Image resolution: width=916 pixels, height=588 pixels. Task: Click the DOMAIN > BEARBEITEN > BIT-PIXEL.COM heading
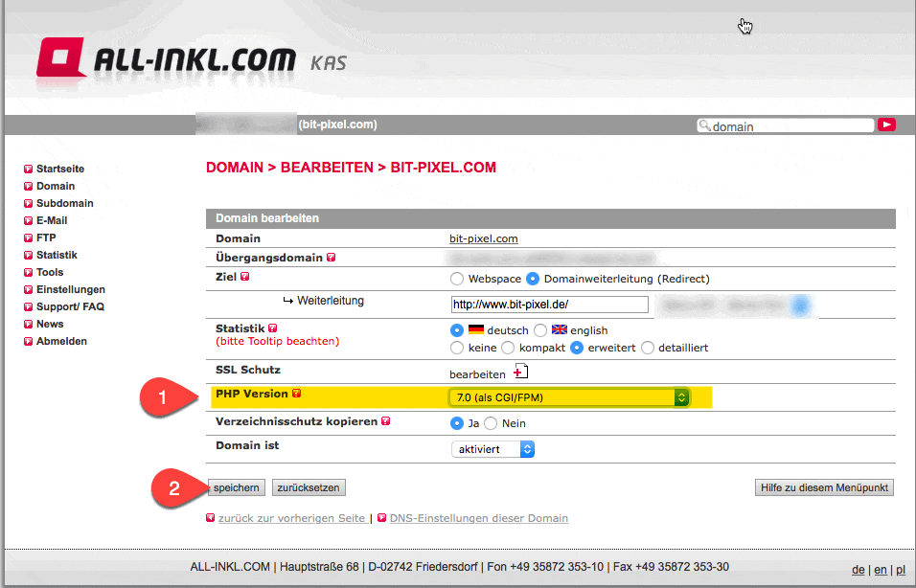coord(351,168)
